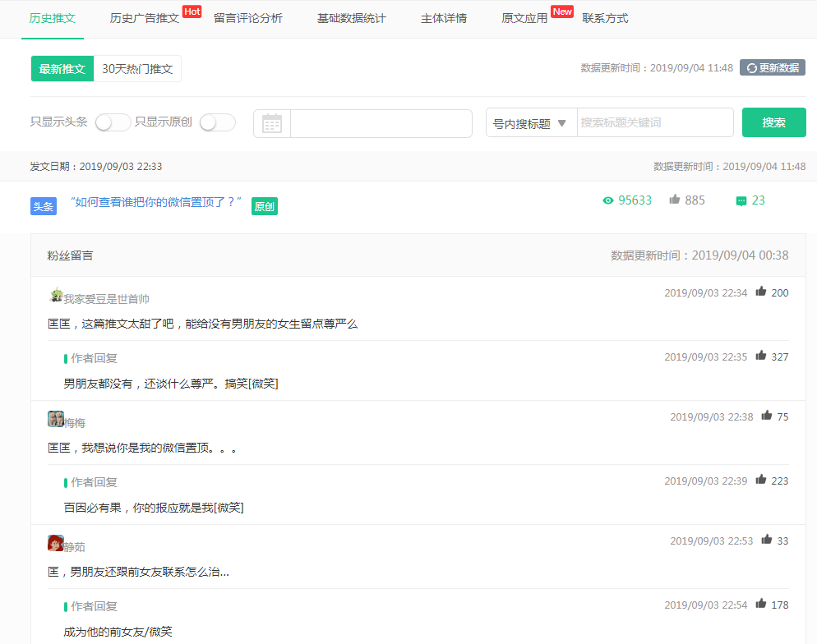
Task: Switch to 主体详情 tab
Action: 444,18
